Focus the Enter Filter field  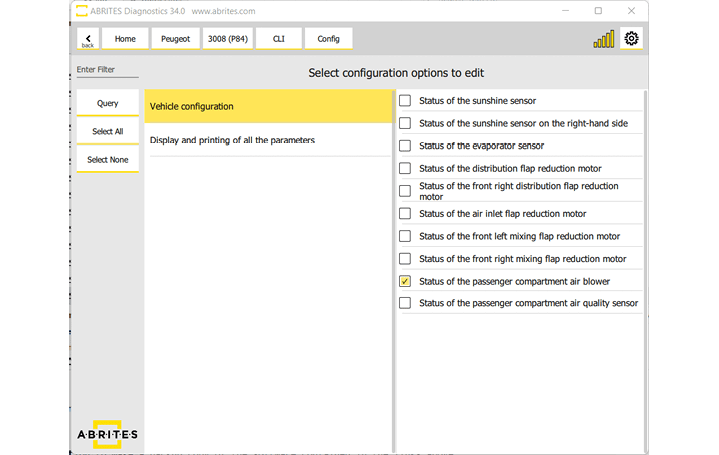click(108, 70)
